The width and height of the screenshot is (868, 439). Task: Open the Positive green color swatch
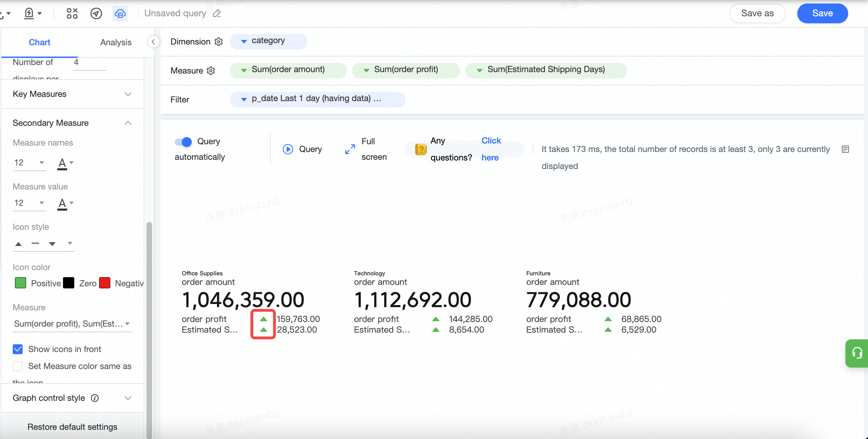pos(21,283)
